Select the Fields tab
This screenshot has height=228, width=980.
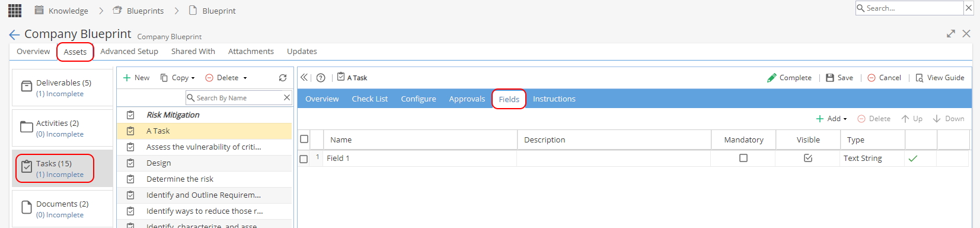pyautogui.click(x=509, y=99)
